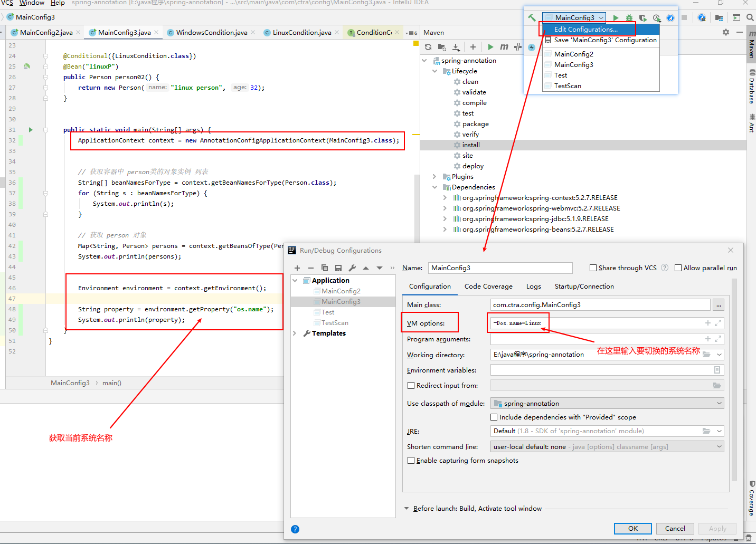Click help question mark icon in dialog

coord(295,529)
